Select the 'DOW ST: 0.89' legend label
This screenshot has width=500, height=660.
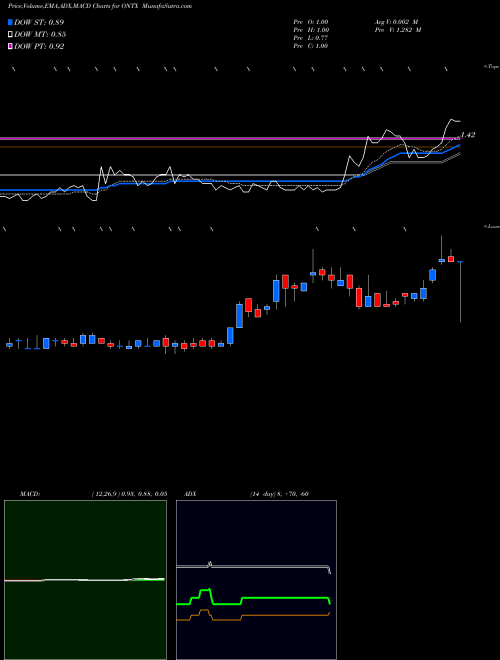point(39,22)
